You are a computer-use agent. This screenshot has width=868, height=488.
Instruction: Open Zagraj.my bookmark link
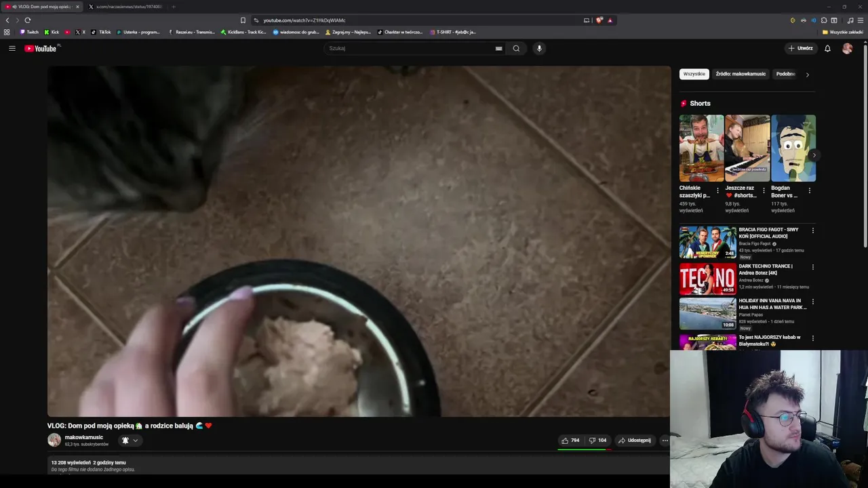[348, 32]
